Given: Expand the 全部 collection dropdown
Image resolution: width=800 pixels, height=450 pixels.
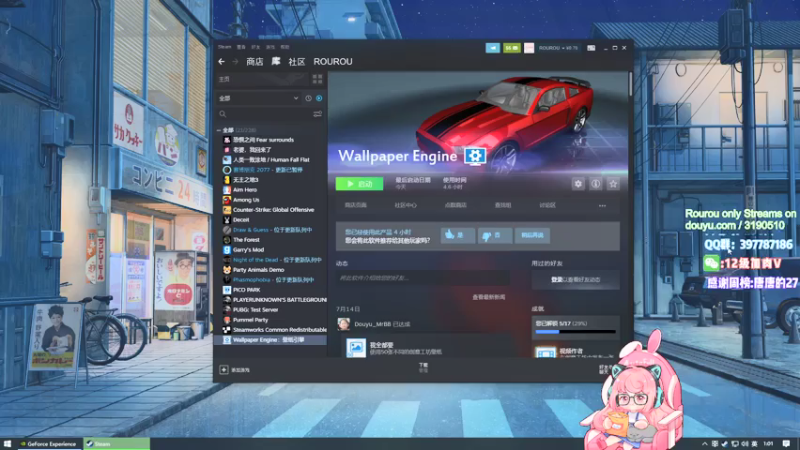Looking at the screenshot, I should click(x=259, y=98).
